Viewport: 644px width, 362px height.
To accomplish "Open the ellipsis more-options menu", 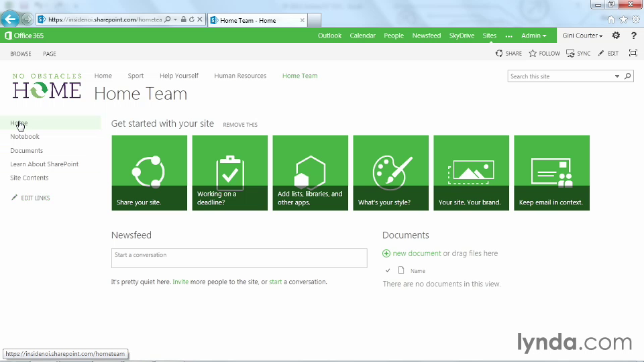I will pyautogui.click(x=509, y=36).
